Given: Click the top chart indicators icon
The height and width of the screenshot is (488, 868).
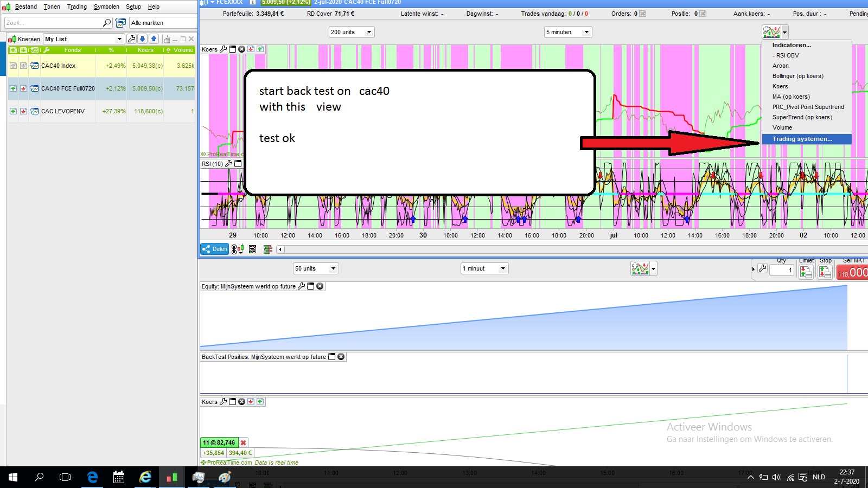Looking at the screenshot, I should [771, 32].
